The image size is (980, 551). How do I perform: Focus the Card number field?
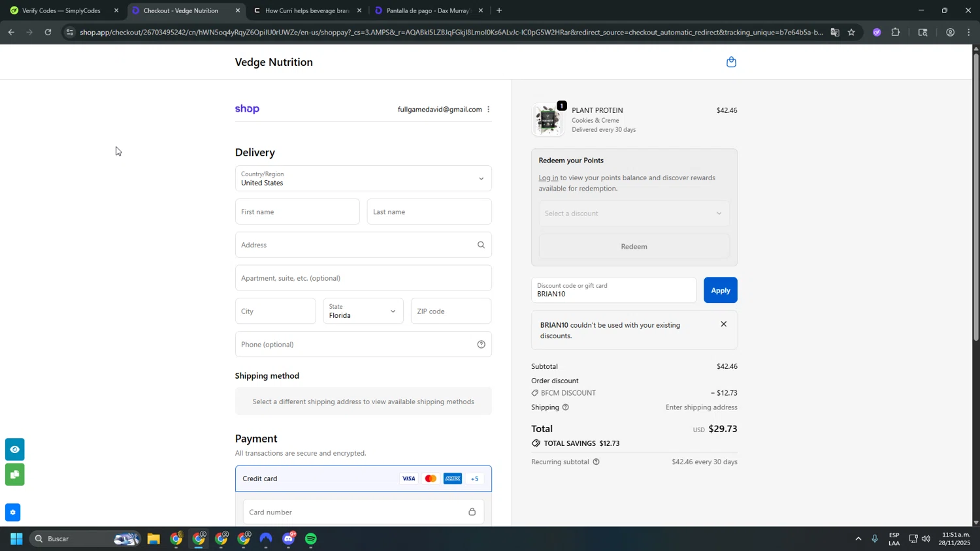click(363, 512)
